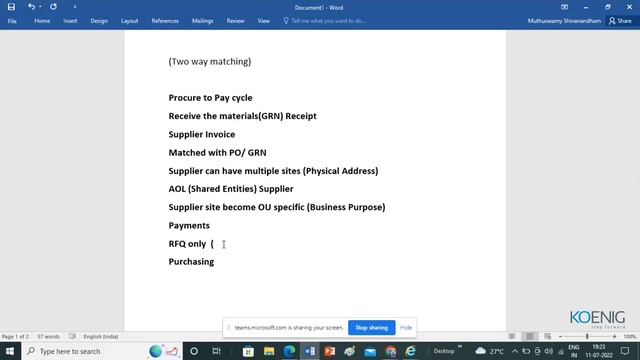Click the Undo arrow icon

(31, 7)
